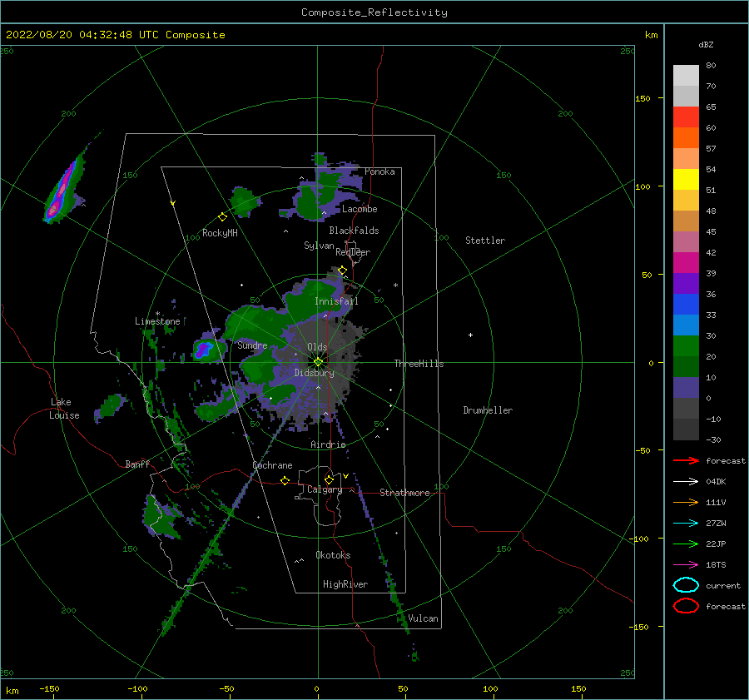Click the Ponoka label

click(379, 171)
